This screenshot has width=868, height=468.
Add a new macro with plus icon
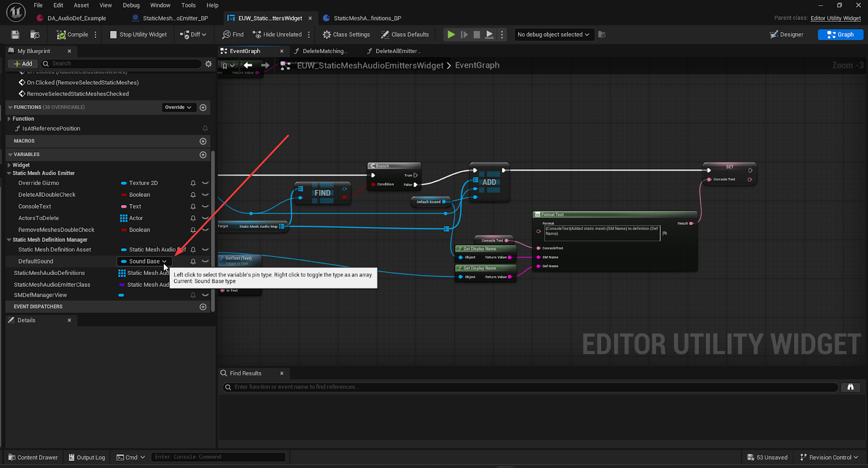[x=203, y=141]
